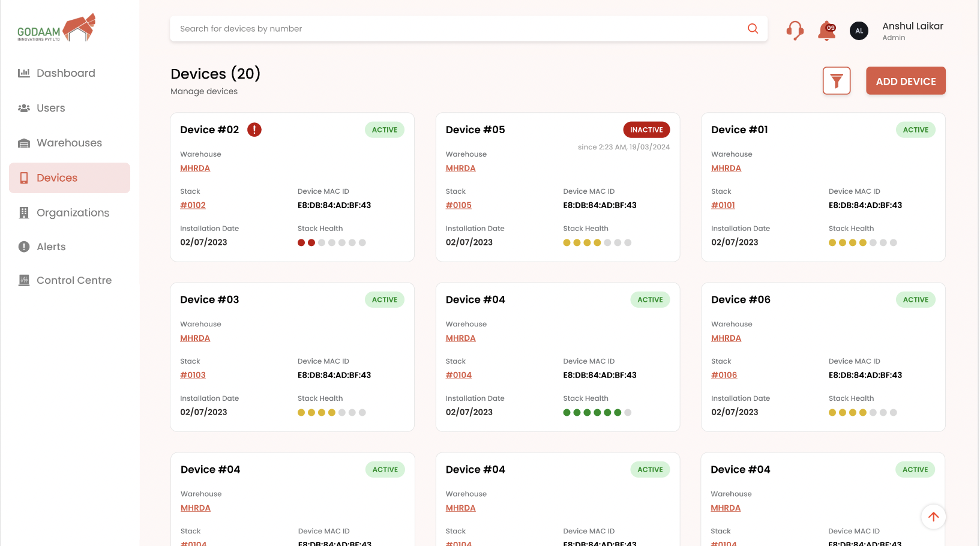Image resolution: width=980 pixels, height=546 pixels.
Task: Click the alert exclamation on Device #02
Action: click(254, 130)
